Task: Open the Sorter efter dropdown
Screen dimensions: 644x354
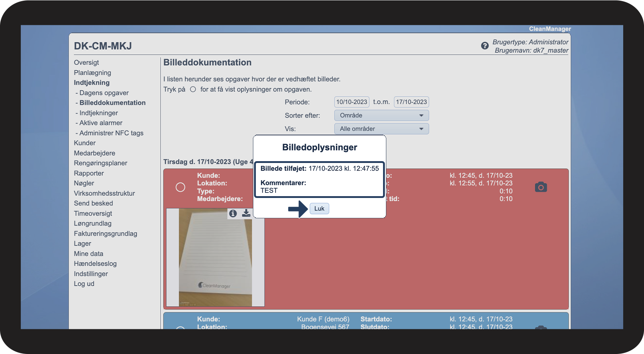Action: (x=381, y=115)
